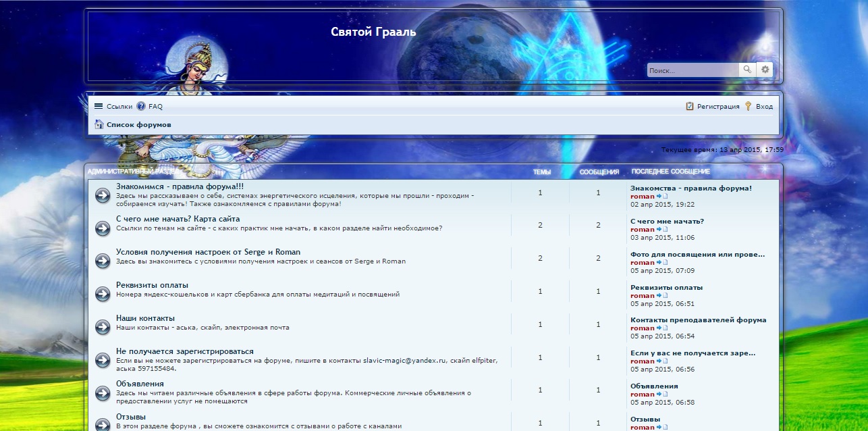Click forum icon for Условия получения настроек
Viewport: 868px width, 431px height.
(103, 261)
